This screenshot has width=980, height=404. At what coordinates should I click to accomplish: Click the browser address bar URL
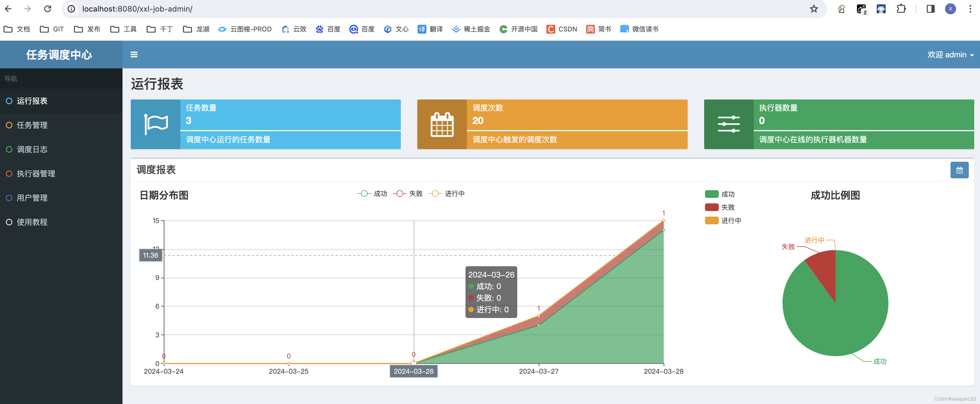pos(137,9)
